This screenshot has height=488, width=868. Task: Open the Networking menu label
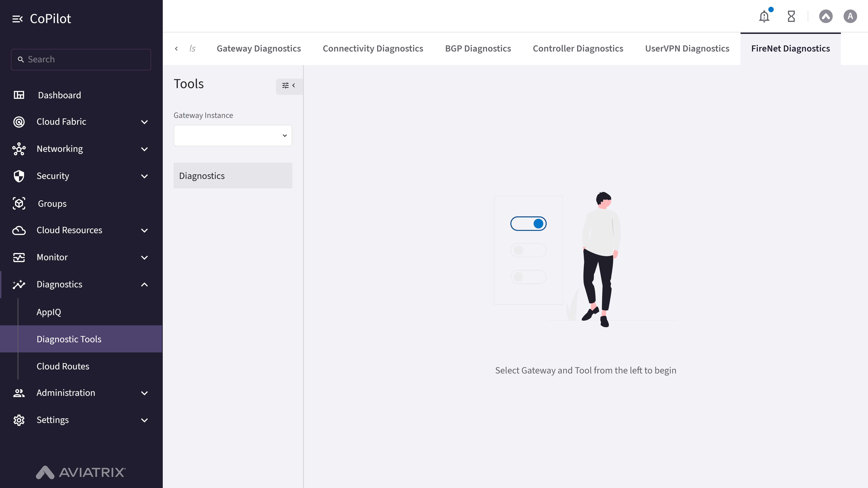pos(60,149)
